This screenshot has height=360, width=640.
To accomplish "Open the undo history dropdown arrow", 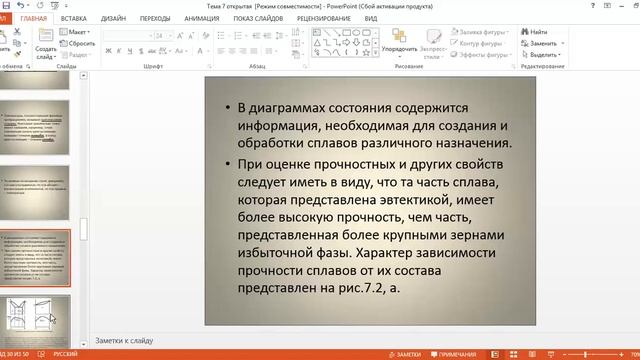I will tap(28, 6).
